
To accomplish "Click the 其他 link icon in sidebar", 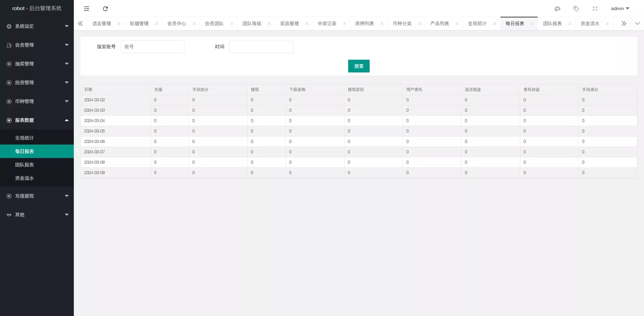I will click(x=9, y=215).
